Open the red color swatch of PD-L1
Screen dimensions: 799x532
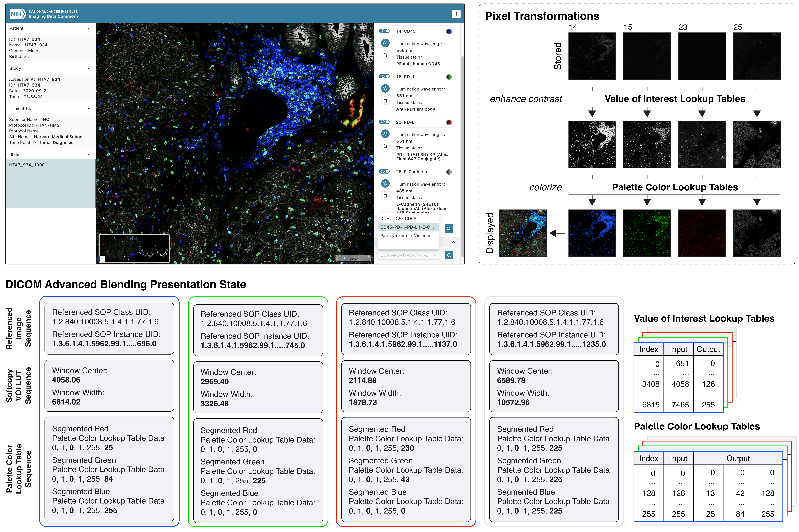449,122
